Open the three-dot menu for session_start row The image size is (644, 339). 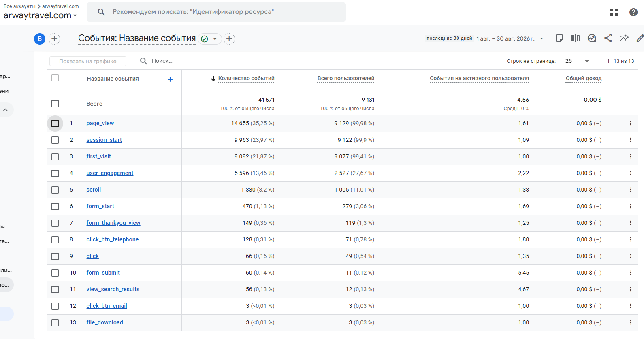tap(631, 140)
